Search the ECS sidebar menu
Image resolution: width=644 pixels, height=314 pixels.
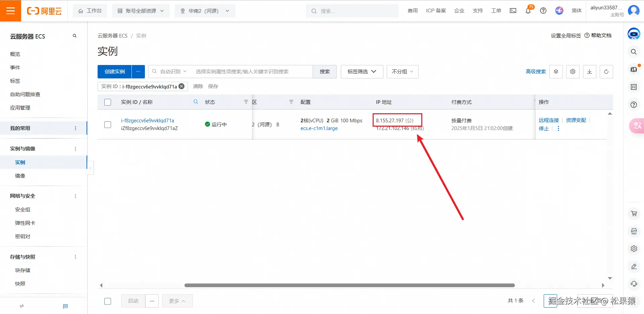74,36
